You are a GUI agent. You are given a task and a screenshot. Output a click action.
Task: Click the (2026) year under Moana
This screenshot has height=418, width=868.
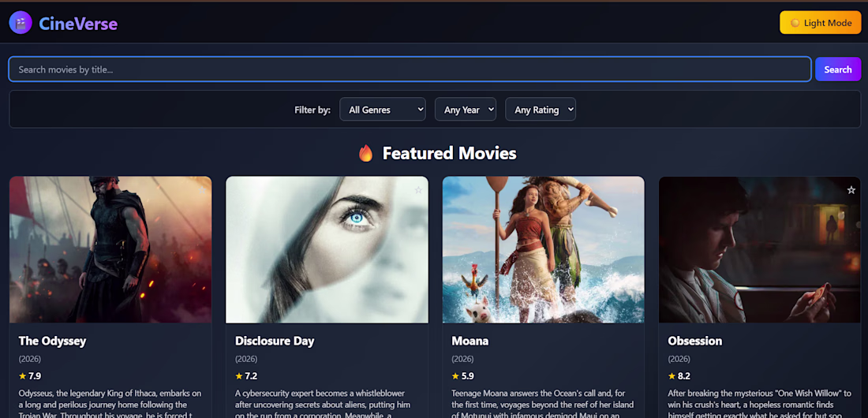(462, 359)
